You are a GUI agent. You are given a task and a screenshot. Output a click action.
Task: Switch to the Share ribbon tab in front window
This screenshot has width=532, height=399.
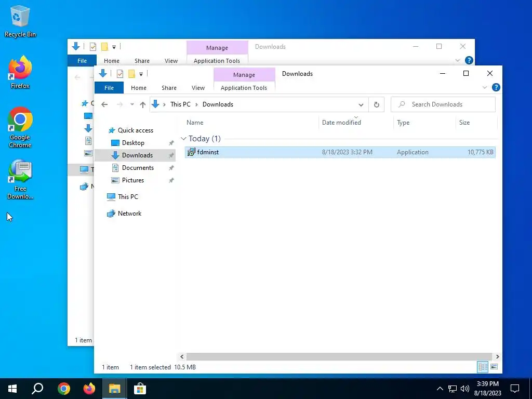169,87
